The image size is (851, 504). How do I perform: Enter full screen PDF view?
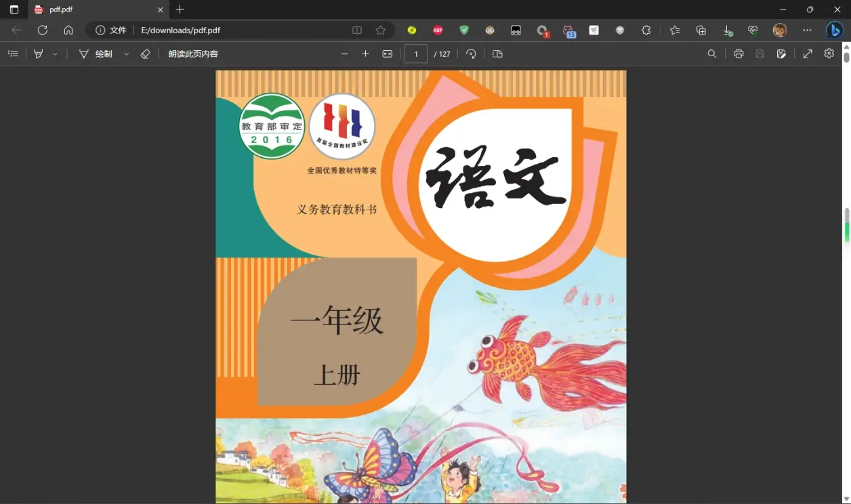pos(808,54)
